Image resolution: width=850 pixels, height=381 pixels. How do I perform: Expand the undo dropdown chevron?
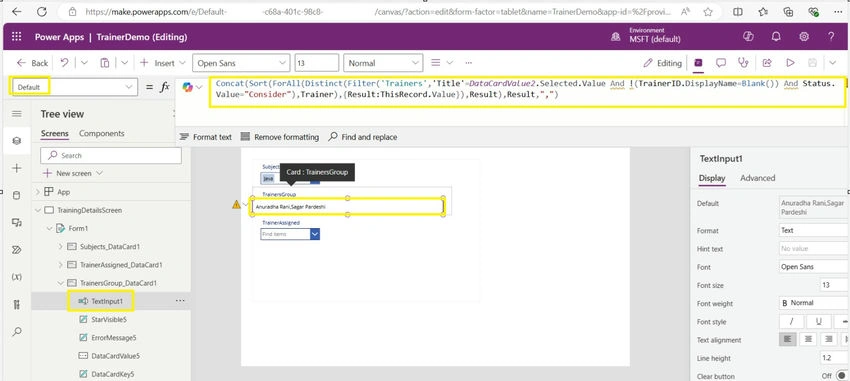[84, 63]
